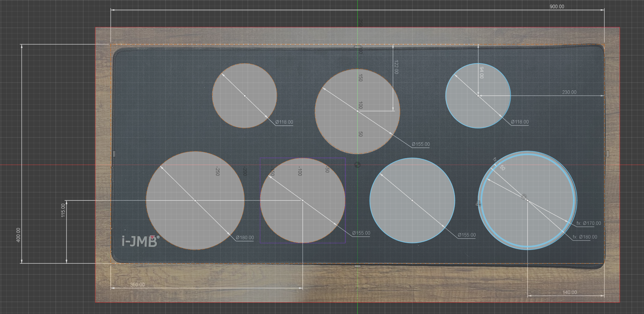Click the 122.00 vertical dimension label
This screenshot has width=644, height=314.
tap(396, 67)
